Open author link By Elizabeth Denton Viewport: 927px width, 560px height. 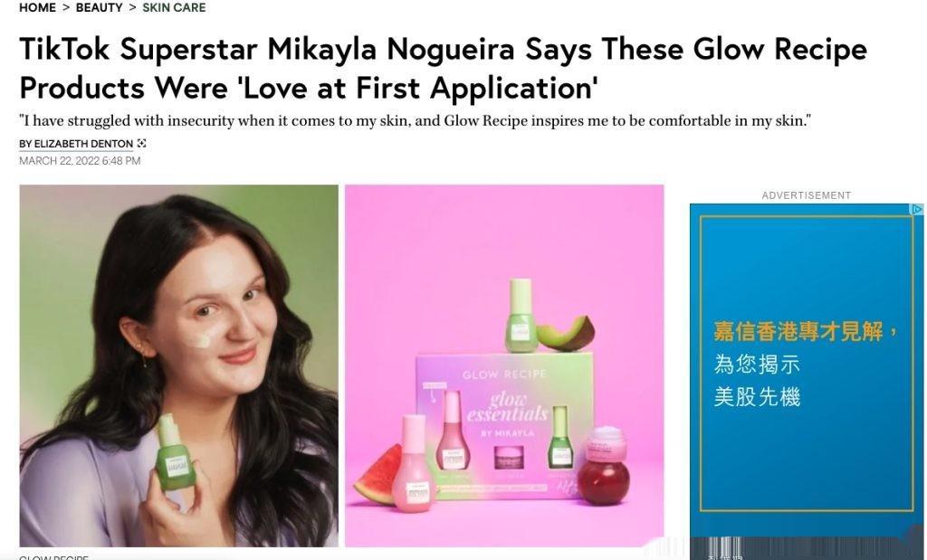tap(76, 144)
